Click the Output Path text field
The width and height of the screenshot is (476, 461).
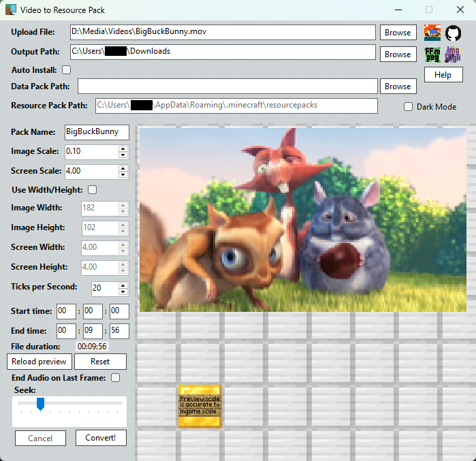[x=223, y=52]
